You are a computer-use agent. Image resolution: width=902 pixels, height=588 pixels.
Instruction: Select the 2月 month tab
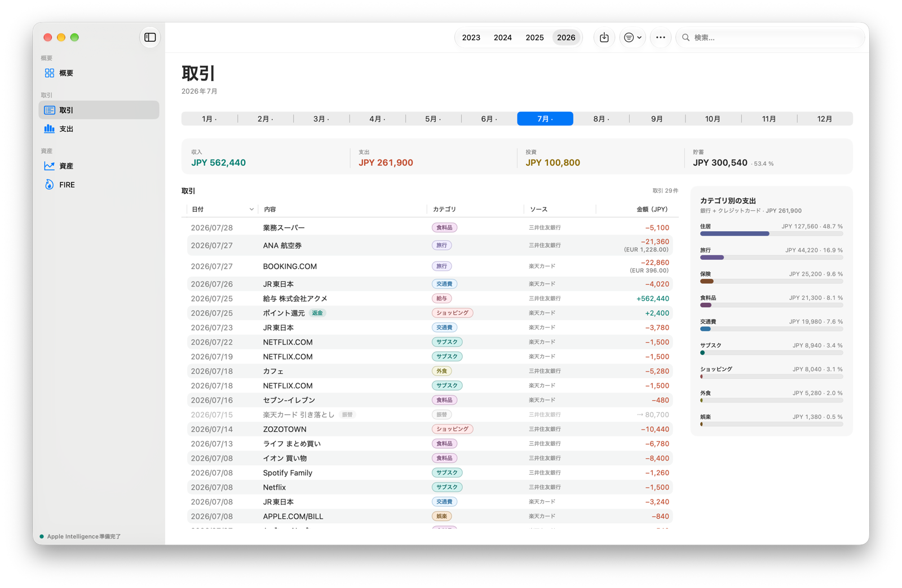[265, 119]
